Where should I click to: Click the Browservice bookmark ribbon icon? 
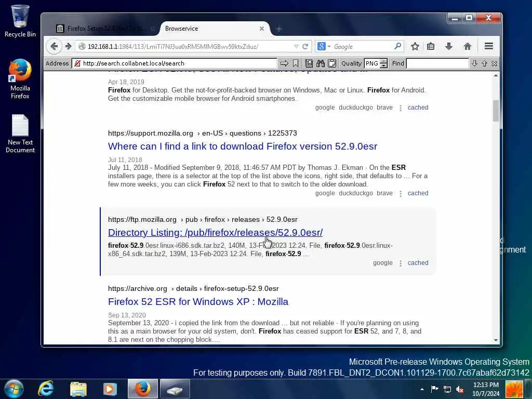pyautogui.click(x=296, y=63)
